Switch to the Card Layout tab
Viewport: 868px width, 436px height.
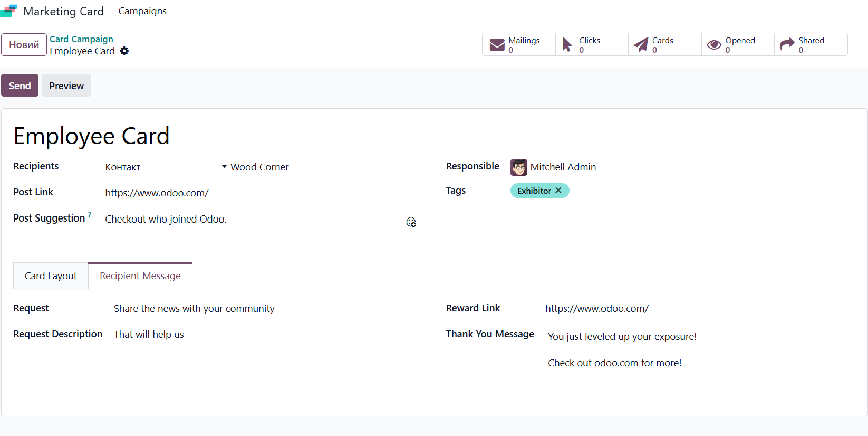[51, 276]
